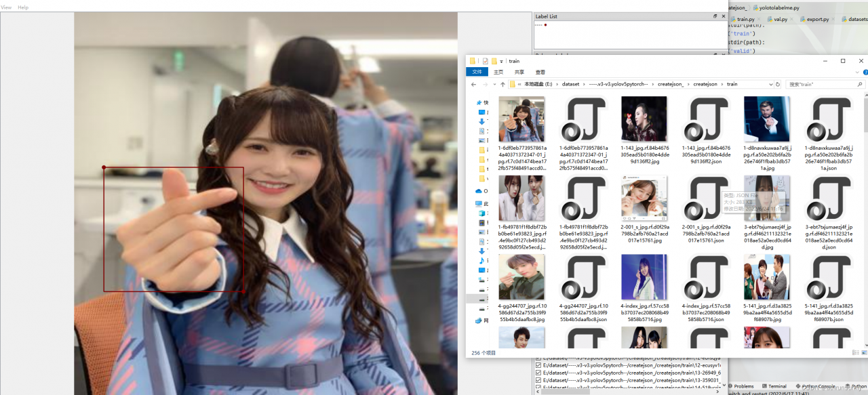868x395 pixels.
Task: Click the train breadcrumb segment
Action: [x=732, y=84]
